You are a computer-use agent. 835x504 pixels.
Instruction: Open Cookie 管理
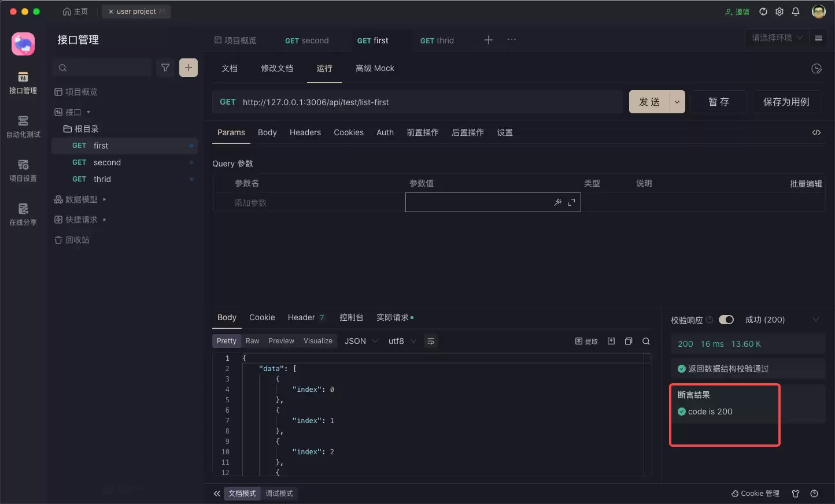click(x=755, y=494)
